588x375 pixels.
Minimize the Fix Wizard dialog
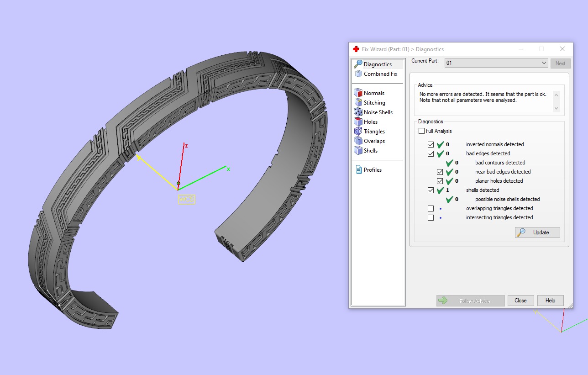[x=520, y=49]
